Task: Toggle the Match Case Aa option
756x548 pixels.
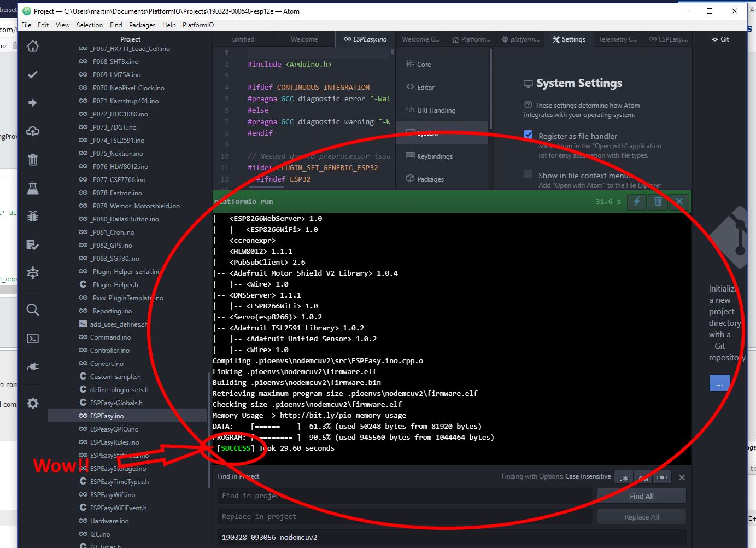Action: click(x=643, y=477)
